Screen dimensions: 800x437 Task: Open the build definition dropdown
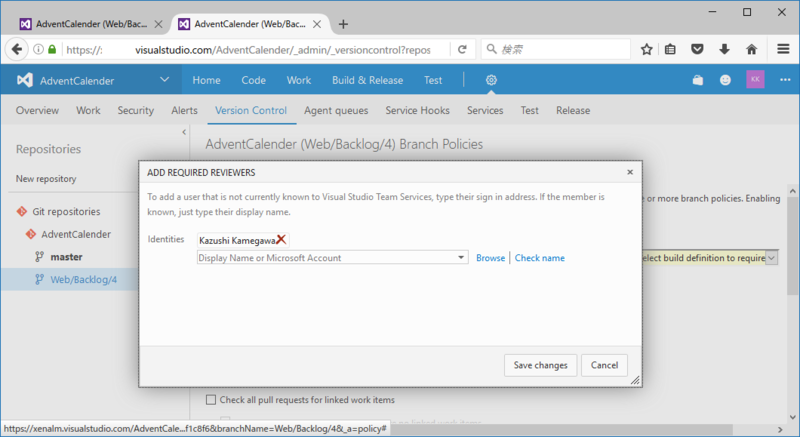click(x=771, y=258)
